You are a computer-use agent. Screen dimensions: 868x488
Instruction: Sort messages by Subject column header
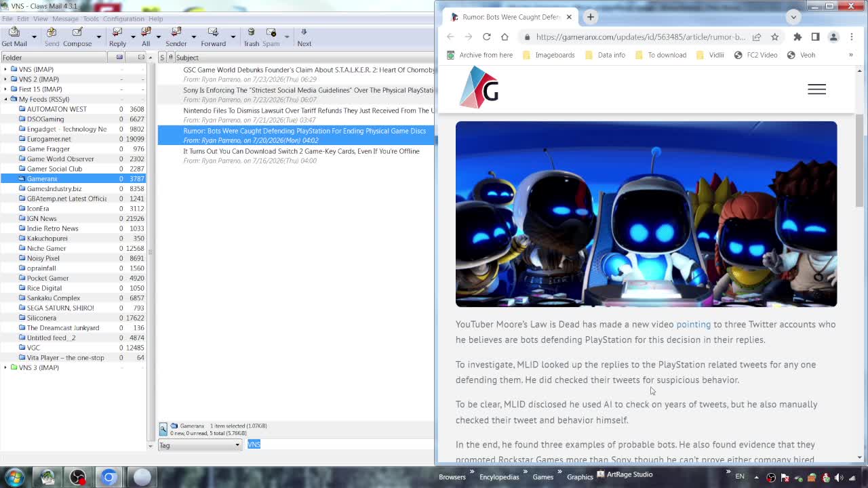click(304, 58)
